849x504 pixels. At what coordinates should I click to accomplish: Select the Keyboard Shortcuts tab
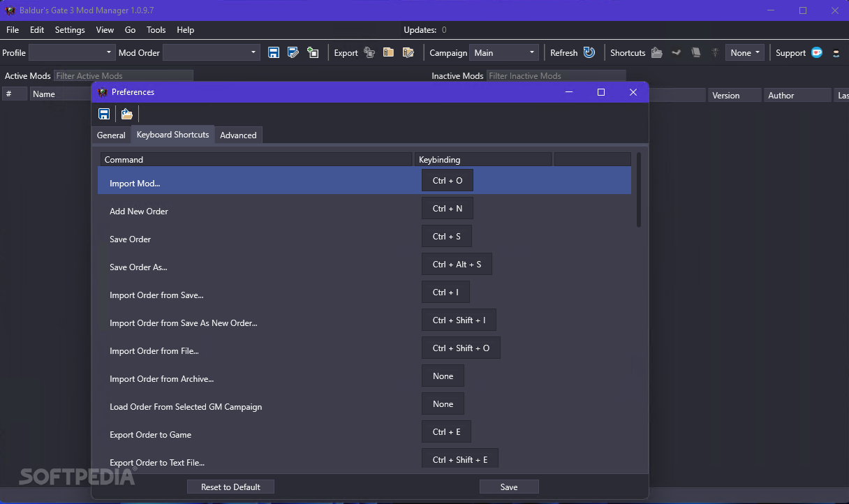(172, 135)
